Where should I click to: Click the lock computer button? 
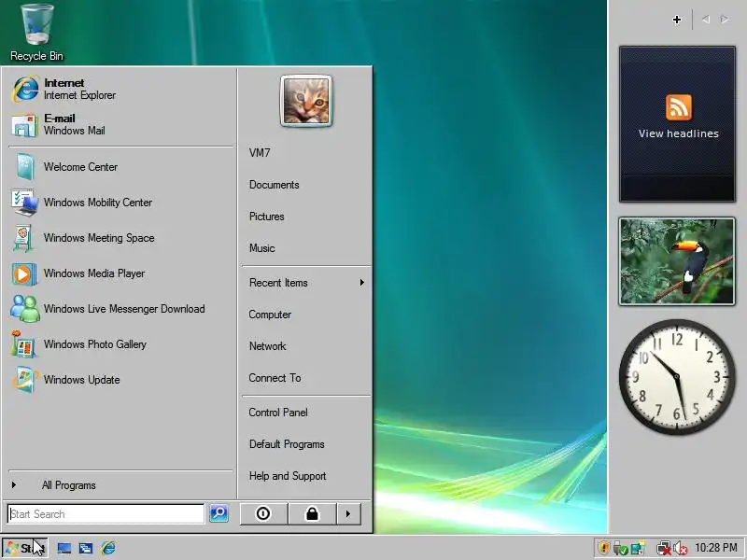312,514
